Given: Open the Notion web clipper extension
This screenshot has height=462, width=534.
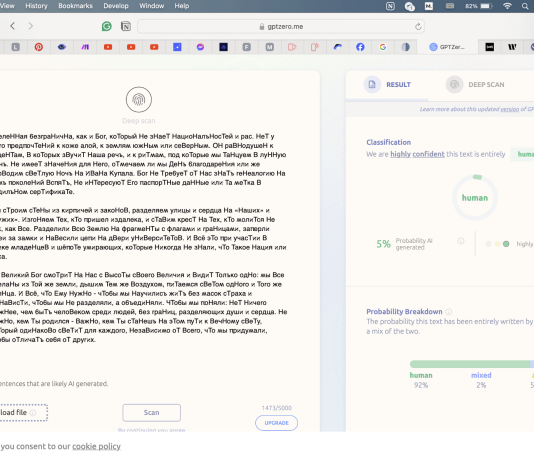Looking at the screenshot, I should 126,26.
